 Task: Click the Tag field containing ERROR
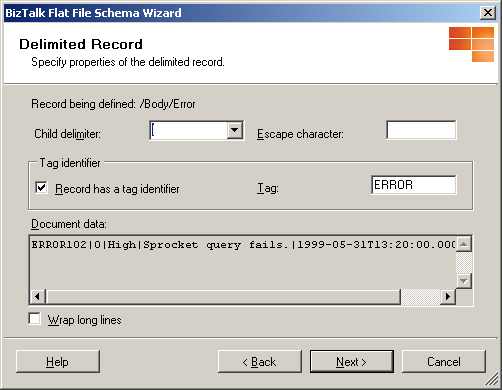[414, 185]
